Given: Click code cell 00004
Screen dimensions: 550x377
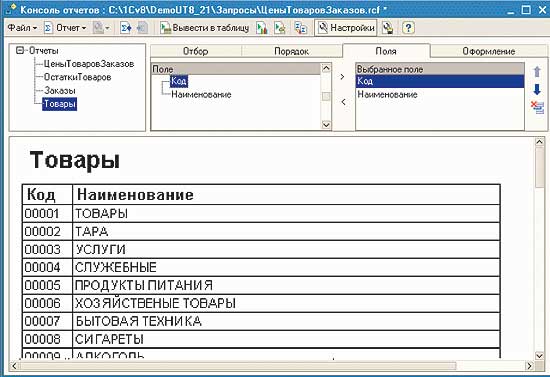Looking at the screenshot, I should pyautogui.click(x=47, y=267).
